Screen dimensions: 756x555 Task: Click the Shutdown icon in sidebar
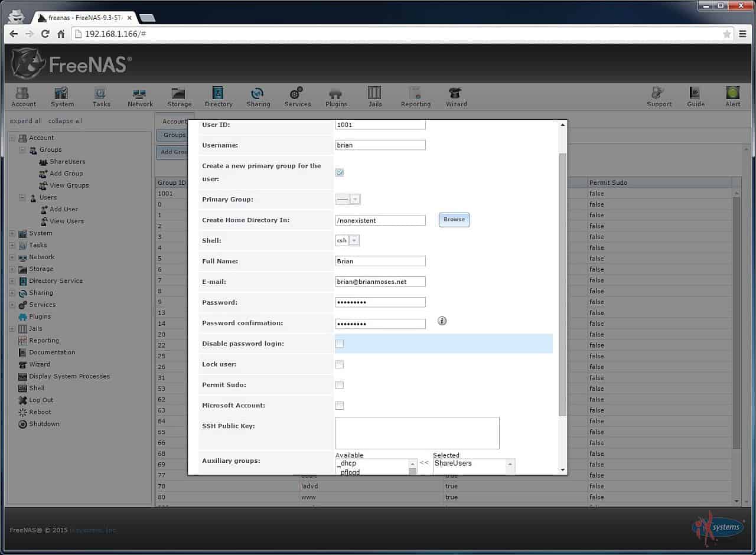pyautogui.click(x=22, y=424)
